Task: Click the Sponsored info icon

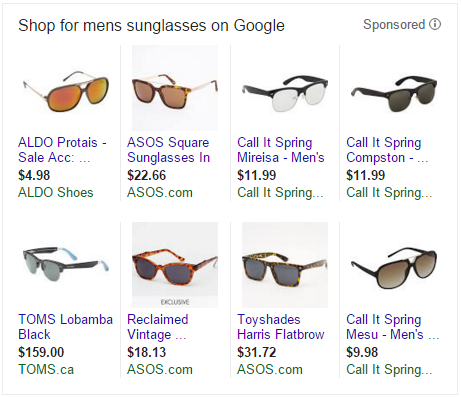Action: [x=435, y=24]
